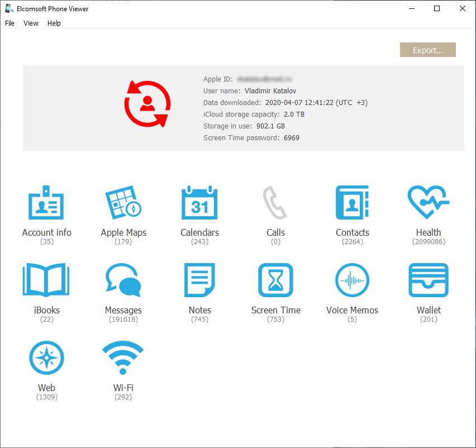This screenshot has width=476, height=448.
Task: Click the greyed-out Calls phone icon
Action: point(275,203)
